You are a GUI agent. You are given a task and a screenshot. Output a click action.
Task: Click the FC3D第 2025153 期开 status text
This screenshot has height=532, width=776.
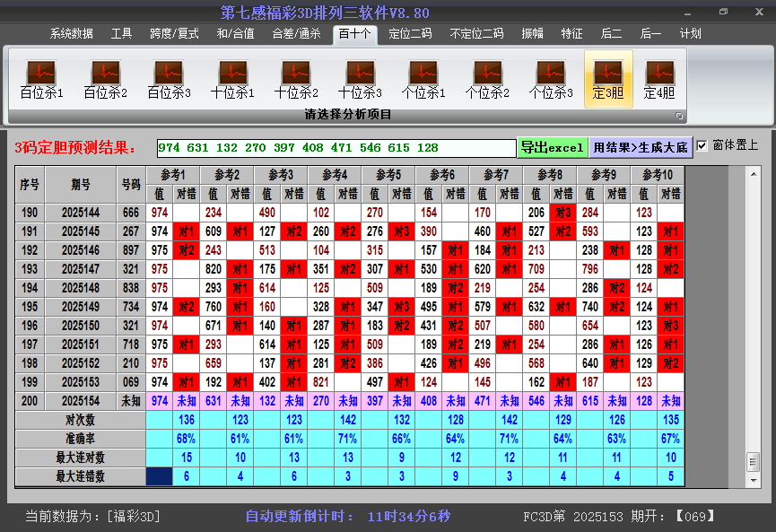[x=619, y=516]
